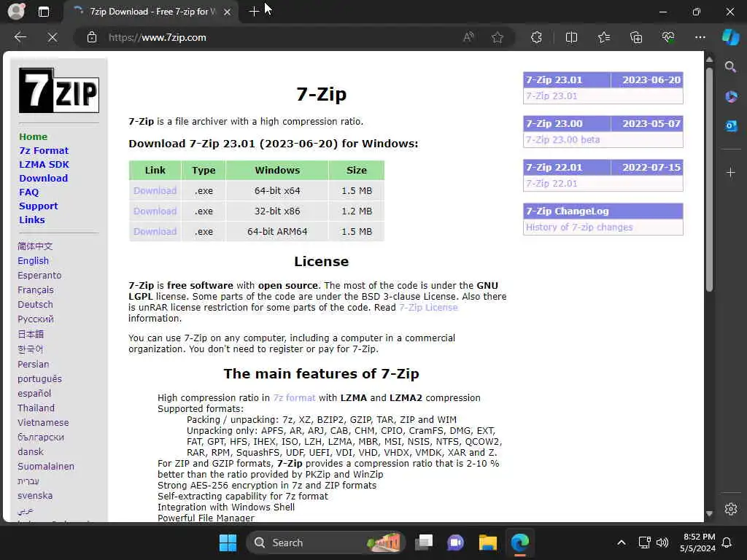747x560 pixels.
Task: Open History of 7-zip changes
Action: pyautogui.click(x=579, y=227)
